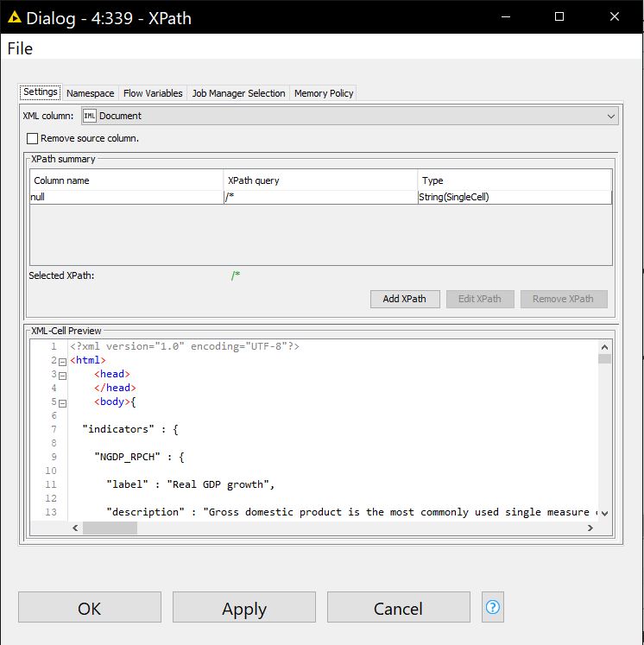The width and height of the screenshot is (644, 645).
Task: Click the "description" line in preview
Action: click(351, 512)
